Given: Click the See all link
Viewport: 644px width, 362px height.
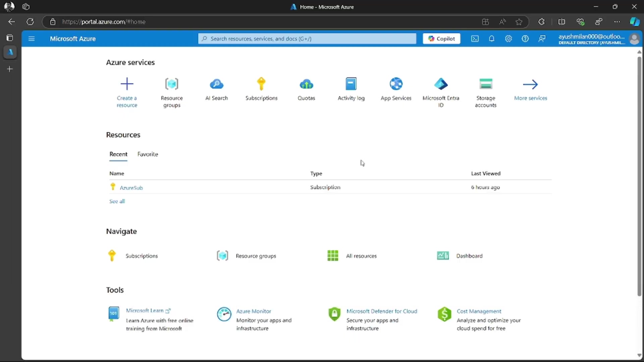Looking at the screenshot, I should (117, 201).
